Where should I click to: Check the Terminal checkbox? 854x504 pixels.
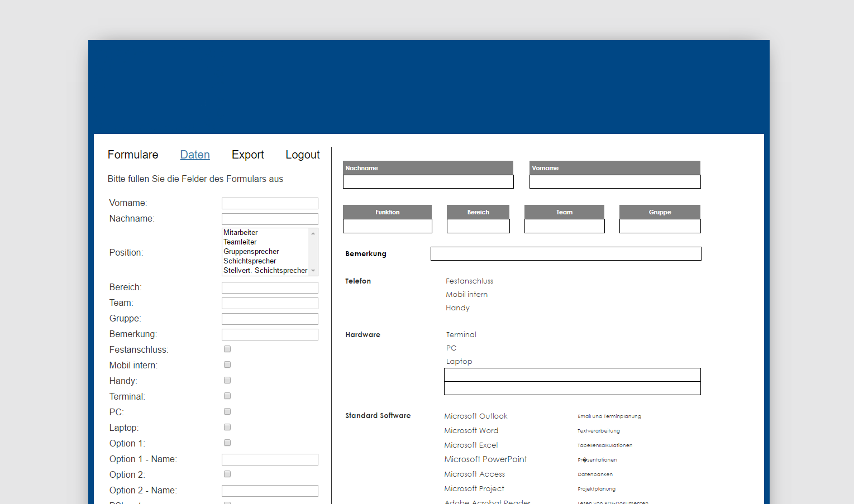(227, 396)
